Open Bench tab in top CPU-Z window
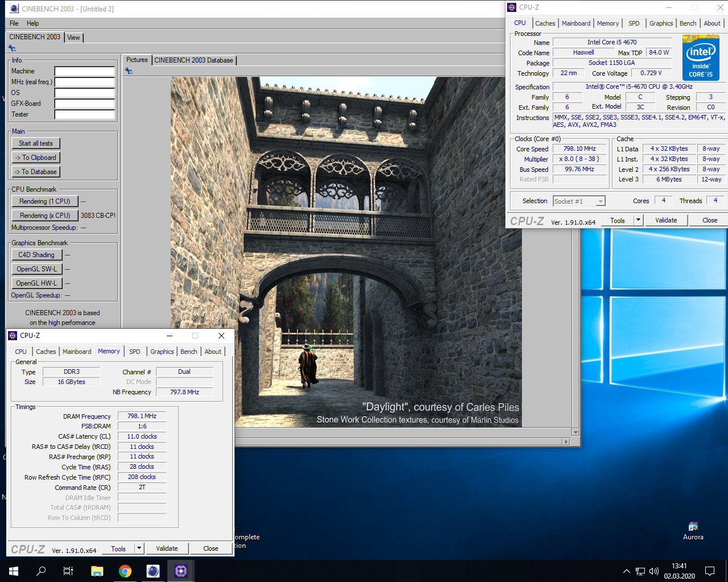This screenshot has width=728, height=582. (x=688, y=23)
